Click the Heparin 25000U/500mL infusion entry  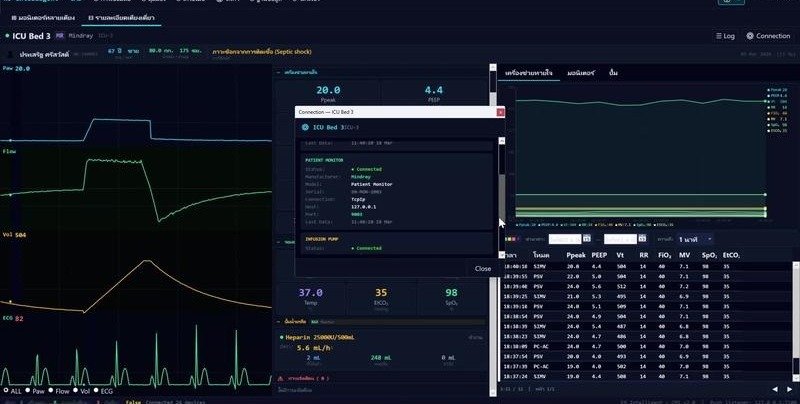click(x=320, y=337)
